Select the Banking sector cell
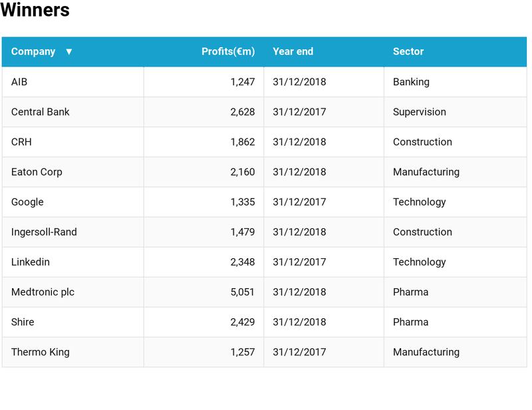This screenshot has width=532, height=410. [411, 82]
